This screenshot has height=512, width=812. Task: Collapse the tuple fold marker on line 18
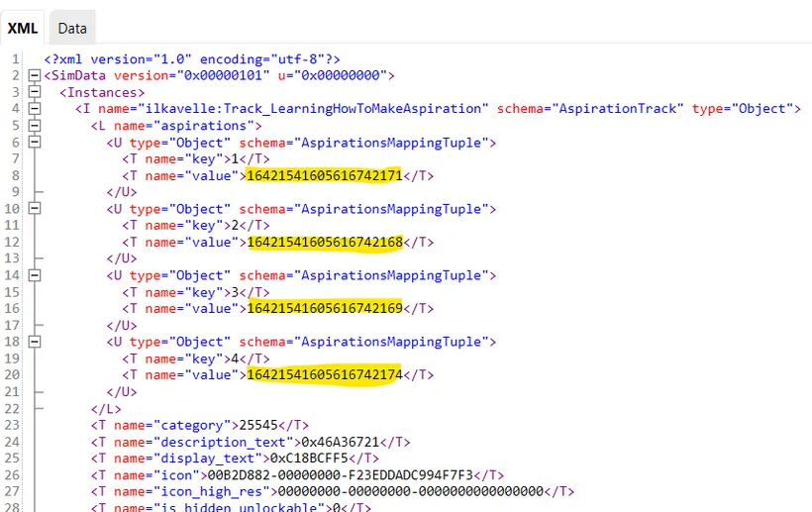pyautogui.click(x=36, y=342)
